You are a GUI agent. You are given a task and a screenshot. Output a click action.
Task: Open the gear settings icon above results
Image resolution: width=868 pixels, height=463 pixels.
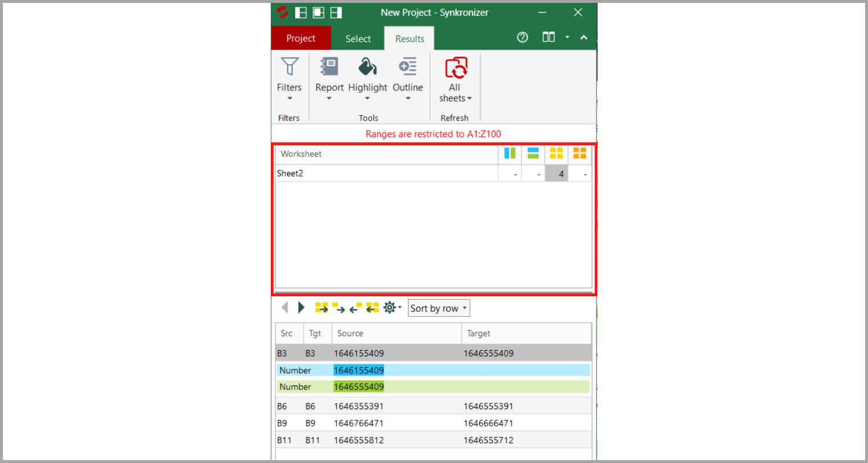[x=389, y=307]
